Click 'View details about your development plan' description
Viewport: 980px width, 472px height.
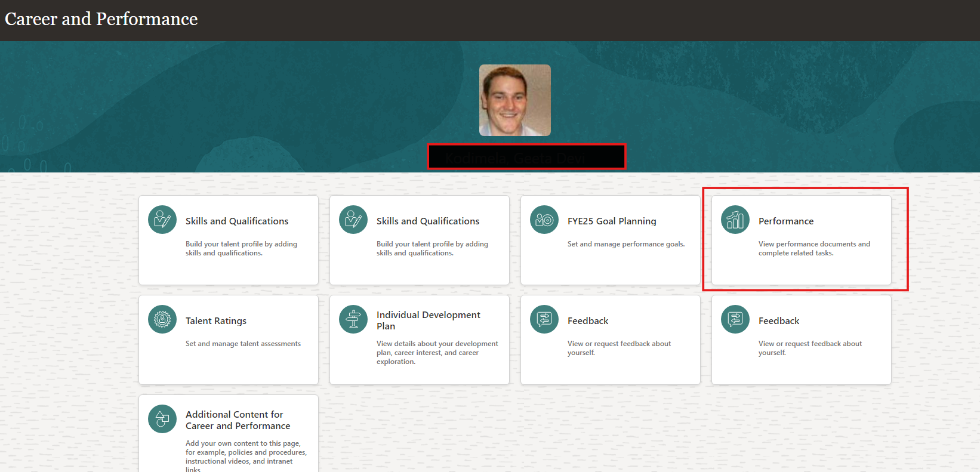[x=437, y=353]
